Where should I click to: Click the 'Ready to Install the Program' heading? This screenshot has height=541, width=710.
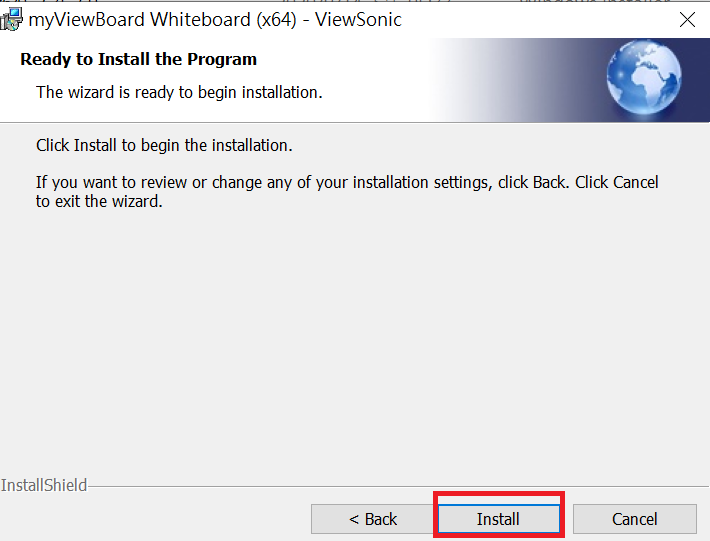139,59
